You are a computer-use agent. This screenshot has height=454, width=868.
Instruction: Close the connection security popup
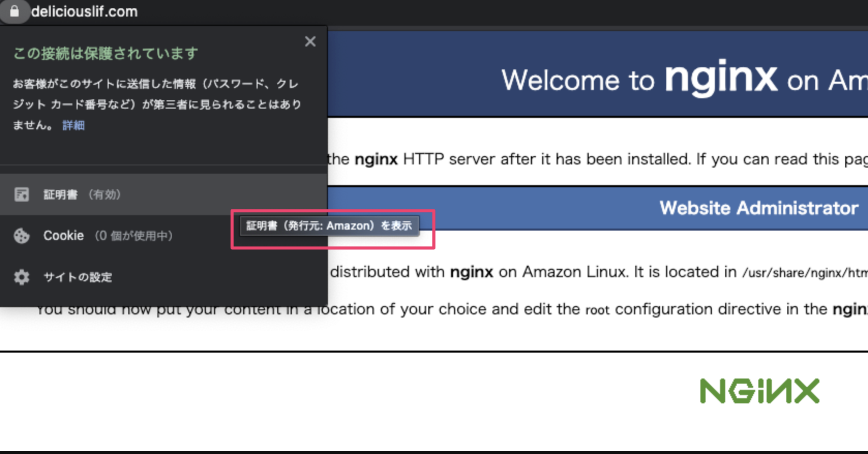click(310, 41)
